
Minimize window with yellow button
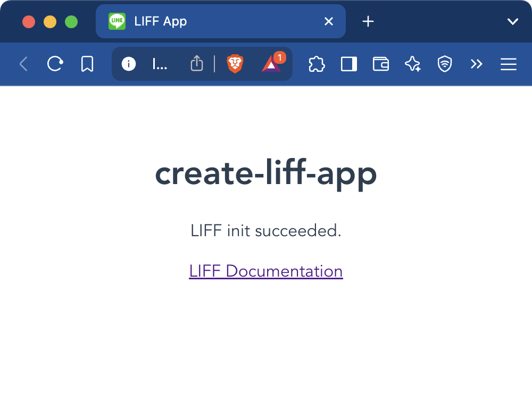point(50,22)
